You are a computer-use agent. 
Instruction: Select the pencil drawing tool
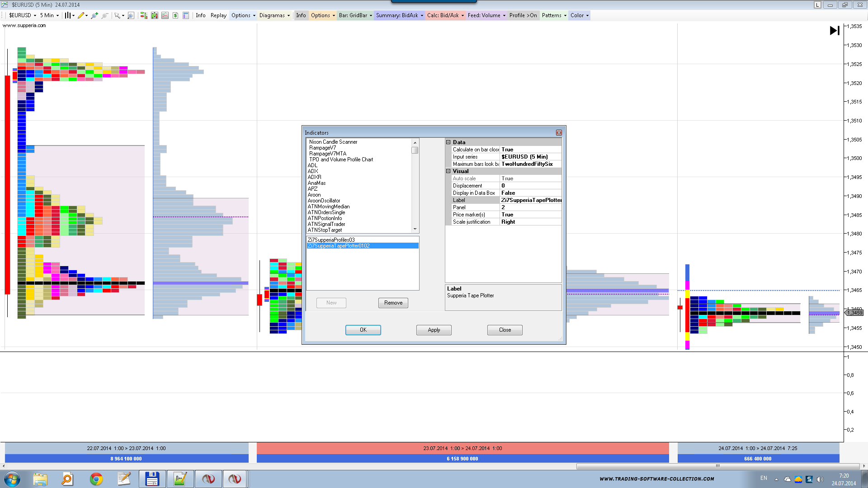(x=81, y=15)
